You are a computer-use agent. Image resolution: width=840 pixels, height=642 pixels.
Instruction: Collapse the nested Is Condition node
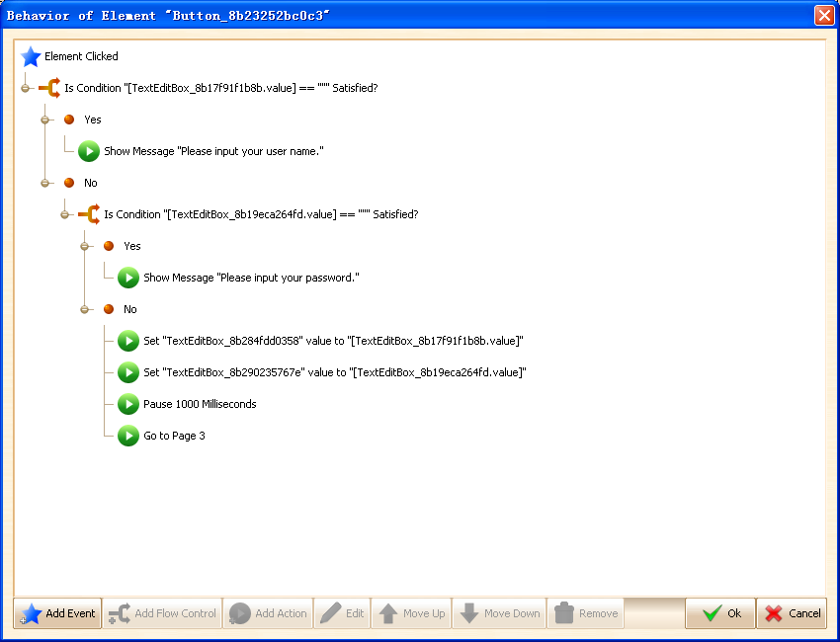coord(65,214)
